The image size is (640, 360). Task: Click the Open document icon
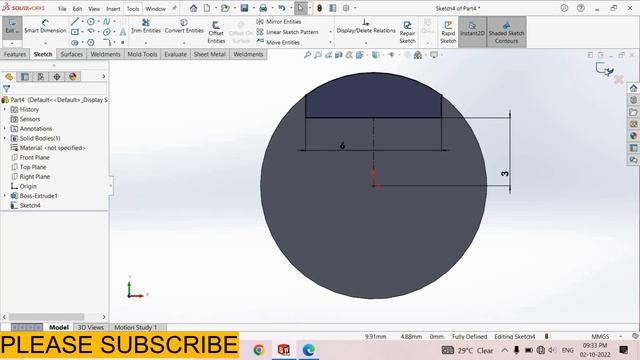tap(225, 8)
